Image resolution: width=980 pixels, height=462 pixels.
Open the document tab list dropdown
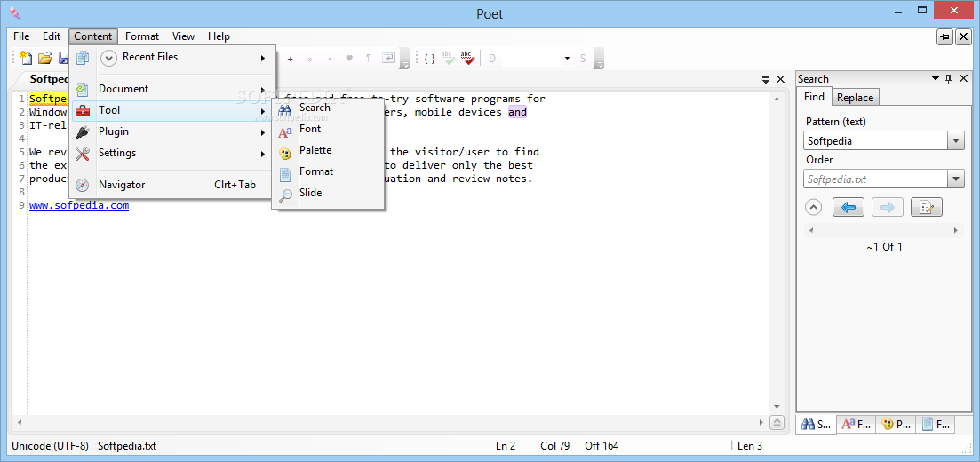pyautogui.click(x=766, y=79)
